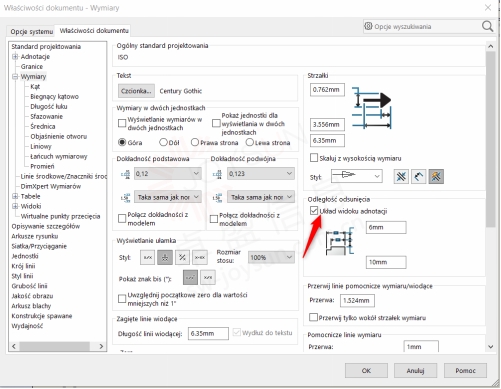Viewport: 501px width, 389px height.
Task: Click the vertical scrollbar thumb on right
Action: tap(490, 140)
